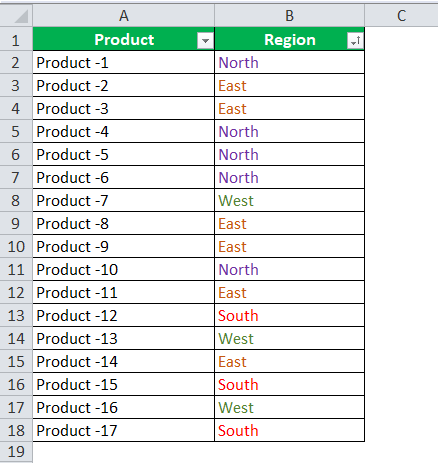The image size is (438, 463).
Task: Select the South cell in row 18
Action: 290,430
